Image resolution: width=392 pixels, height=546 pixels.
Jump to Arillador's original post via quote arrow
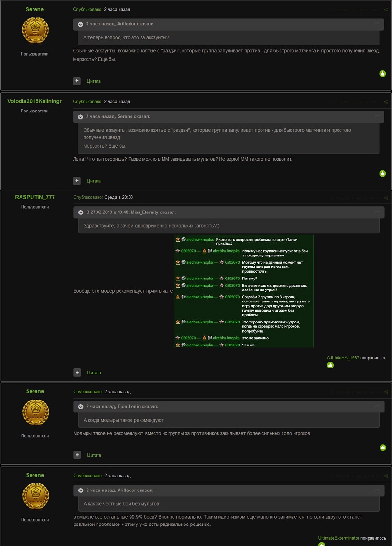pos(377,24)
